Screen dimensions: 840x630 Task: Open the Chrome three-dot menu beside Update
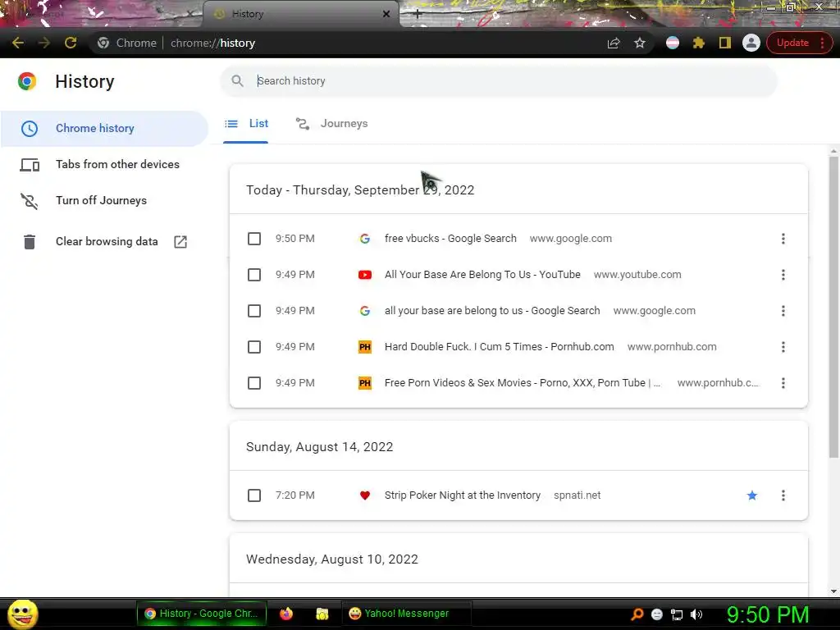tap(822, 43)
